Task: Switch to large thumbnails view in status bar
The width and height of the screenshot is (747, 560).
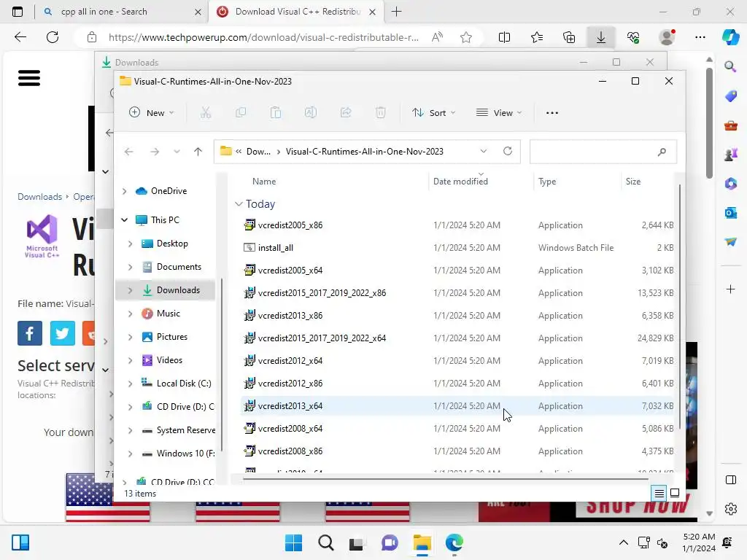Action: click(675, 494)
